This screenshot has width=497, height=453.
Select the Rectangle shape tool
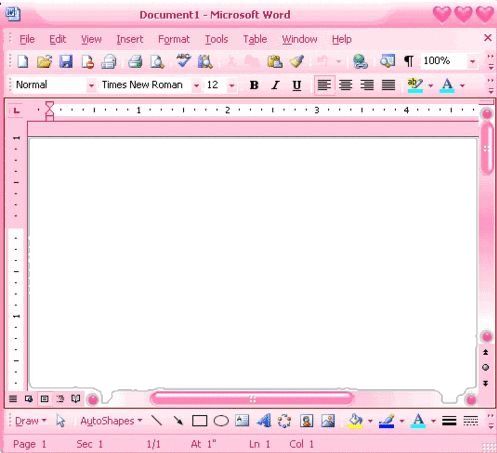199,421
